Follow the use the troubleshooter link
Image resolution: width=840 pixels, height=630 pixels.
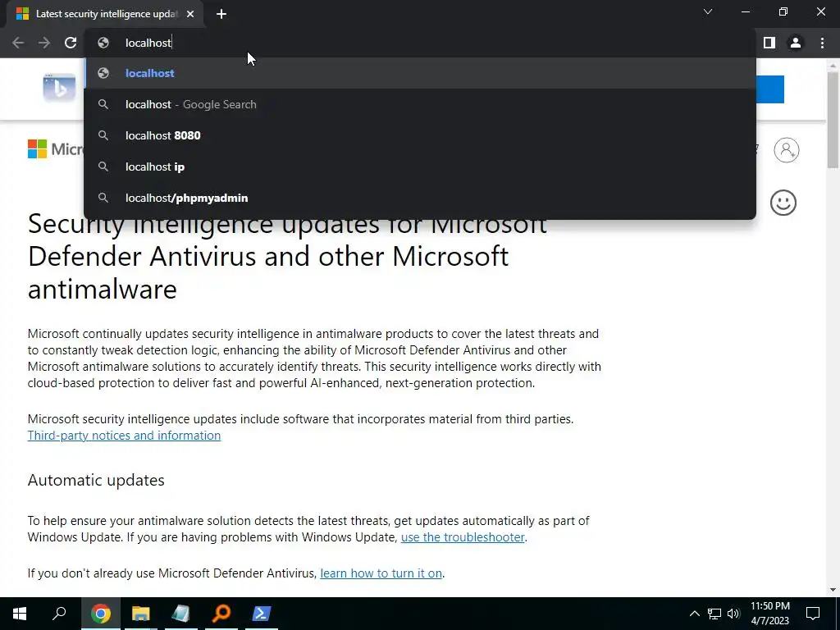click(x=463, y=537)
